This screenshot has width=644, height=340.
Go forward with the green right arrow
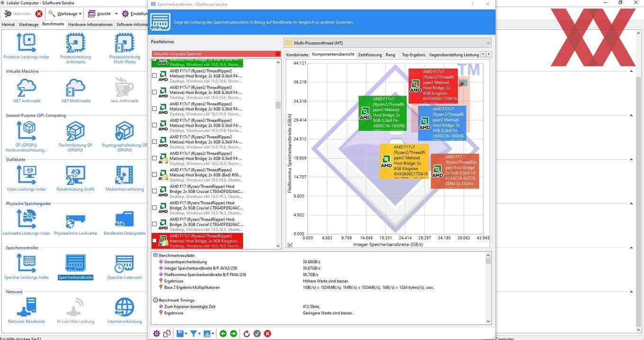pos(233,334)
